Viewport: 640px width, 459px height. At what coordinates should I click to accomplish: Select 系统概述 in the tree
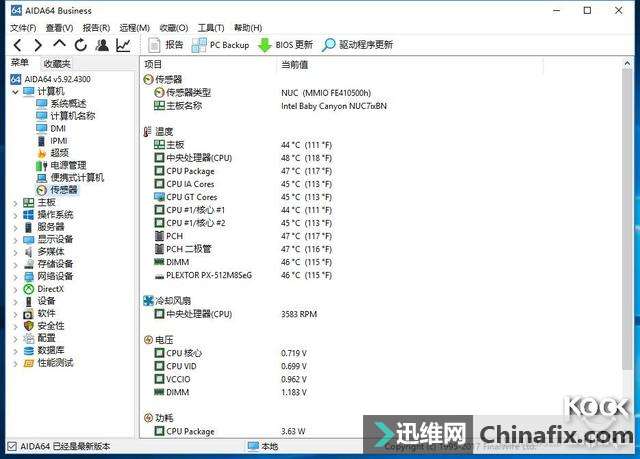[61, 104]
